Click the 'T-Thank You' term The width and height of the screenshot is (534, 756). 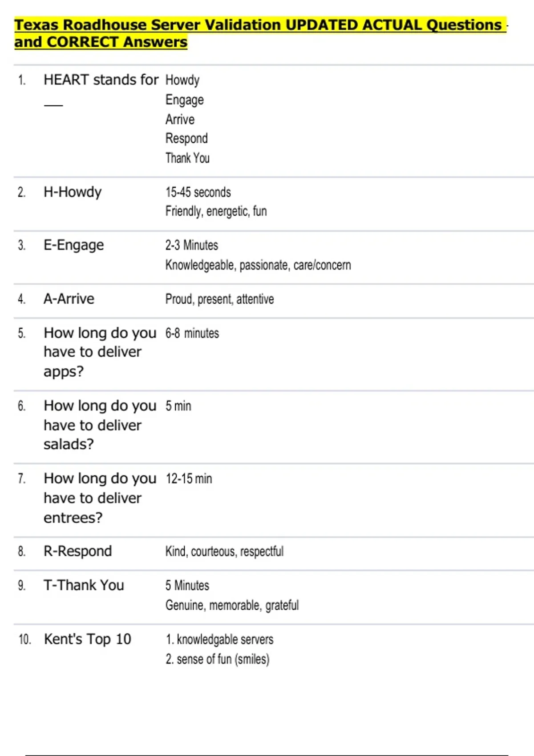click(x=84, y=585)
